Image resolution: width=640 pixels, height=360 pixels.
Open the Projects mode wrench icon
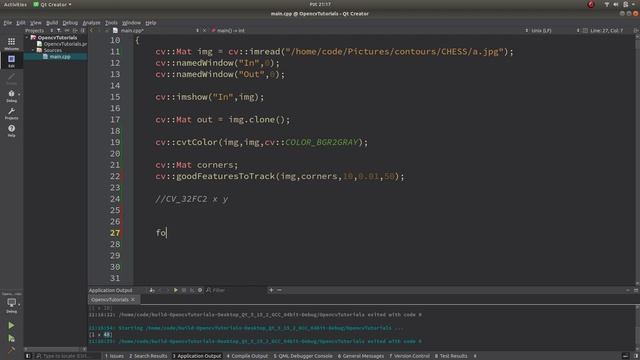(x=11, y=113)
